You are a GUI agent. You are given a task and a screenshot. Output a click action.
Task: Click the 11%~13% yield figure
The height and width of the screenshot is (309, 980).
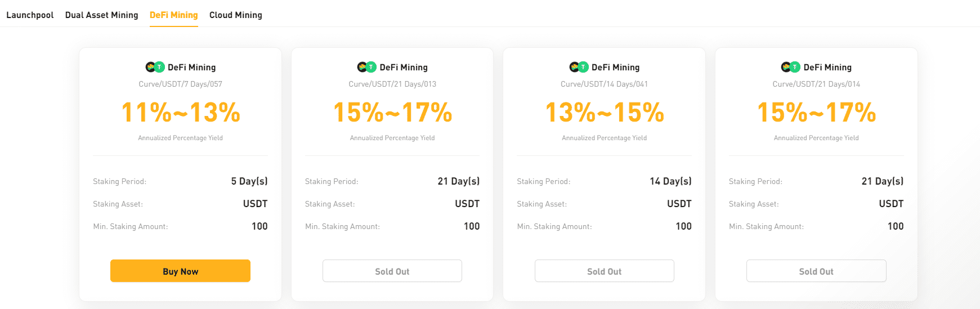[181, 112]
